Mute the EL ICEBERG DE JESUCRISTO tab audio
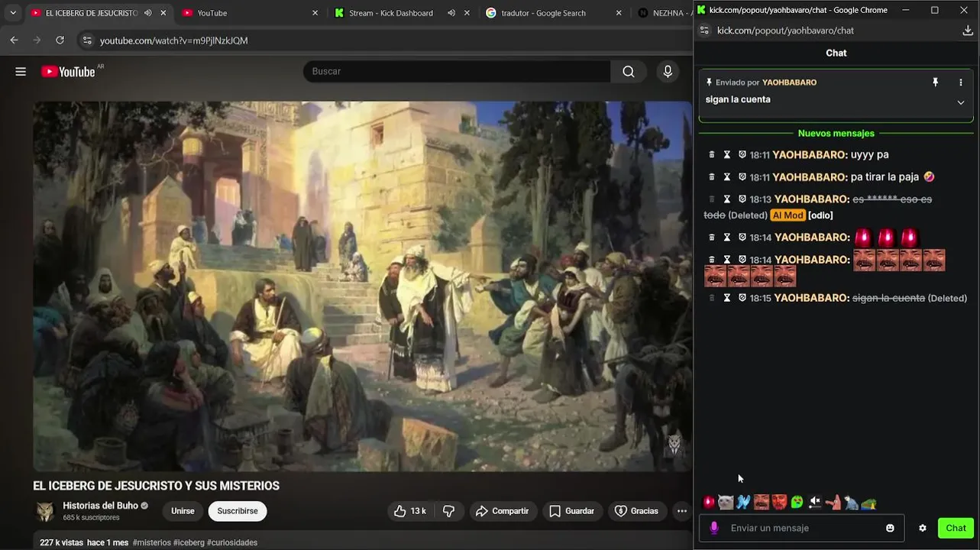 click(x=147, y=13)
